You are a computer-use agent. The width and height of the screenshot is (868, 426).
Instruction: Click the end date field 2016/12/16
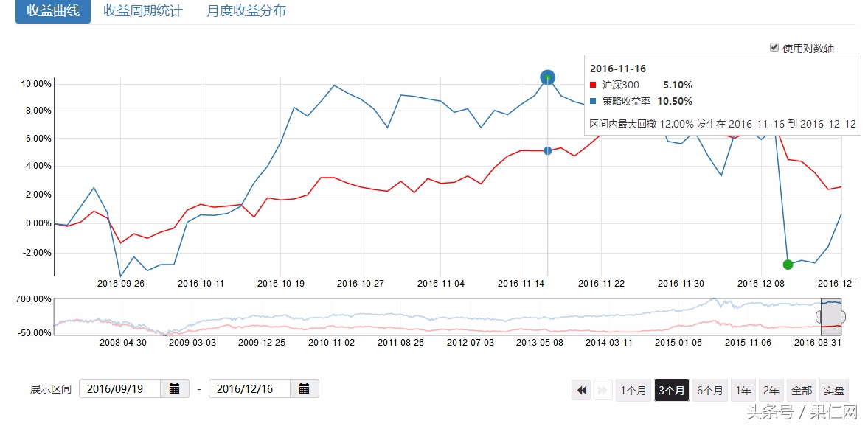(x=249, y=388)
